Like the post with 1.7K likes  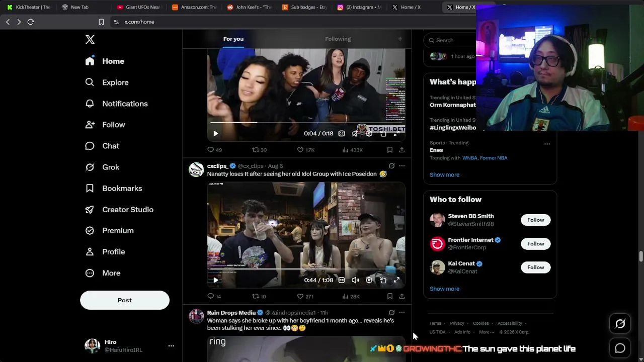click(x=305, y=150)
